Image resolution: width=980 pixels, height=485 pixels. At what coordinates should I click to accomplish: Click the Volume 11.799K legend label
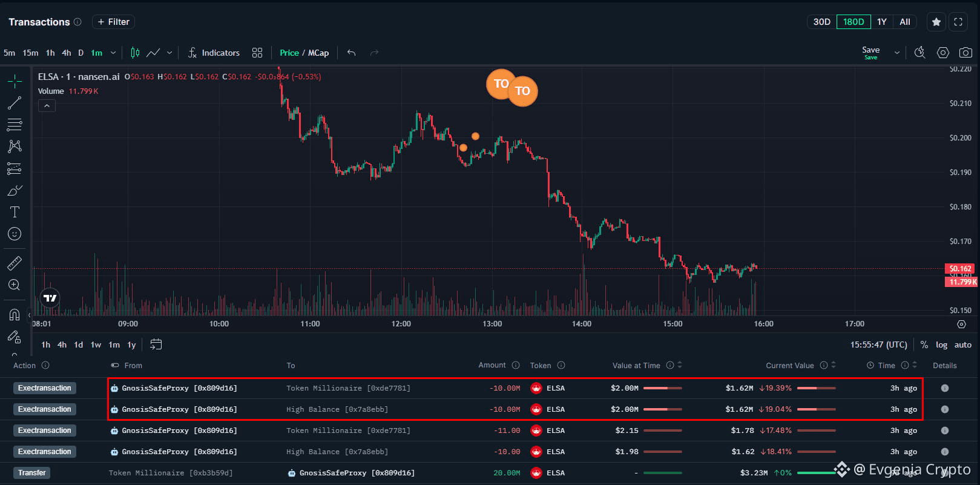68,91
